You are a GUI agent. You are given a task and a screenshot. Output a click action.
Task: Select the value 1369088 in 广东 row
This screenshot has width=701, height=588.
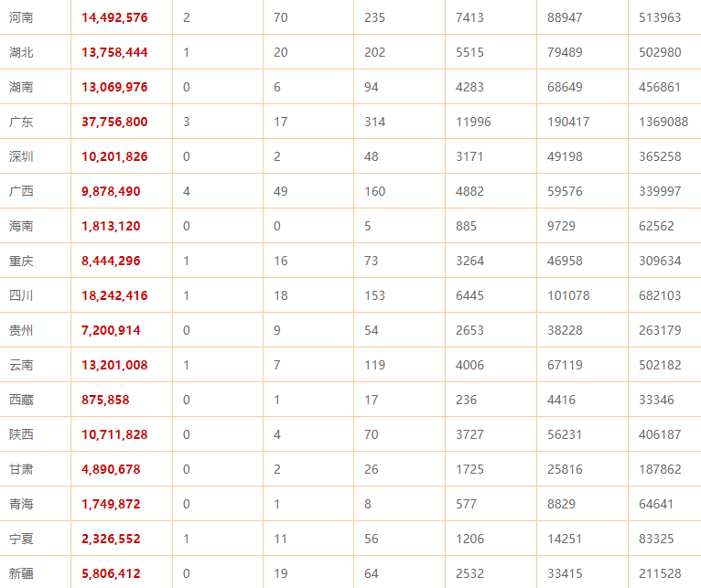[663, 122]
